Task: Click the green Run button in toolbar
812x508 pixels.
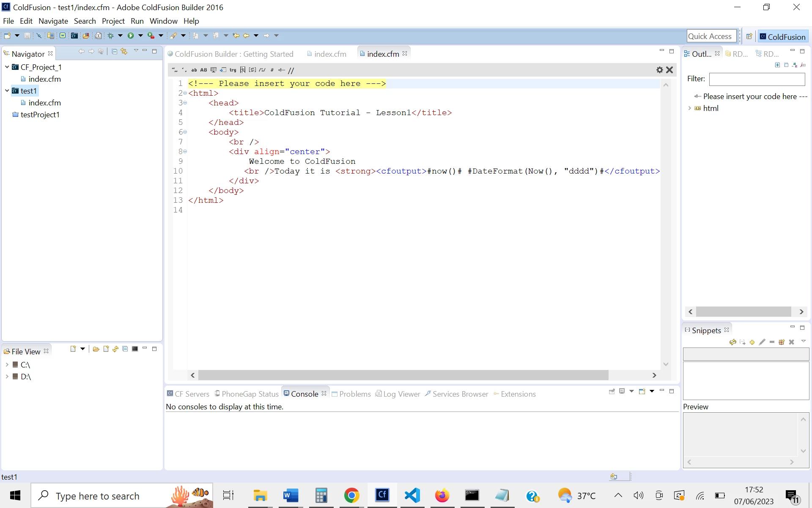Action: point(131,36)
